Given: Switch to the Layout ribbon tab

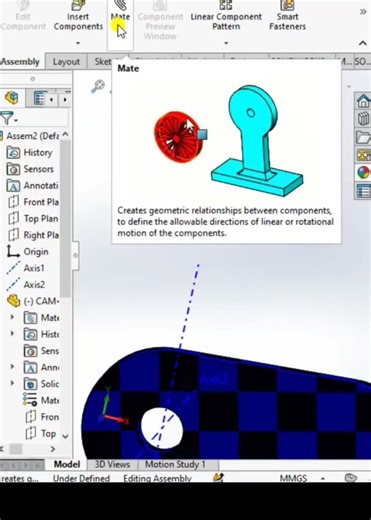Looking at the screenshot, I should 66,62.
